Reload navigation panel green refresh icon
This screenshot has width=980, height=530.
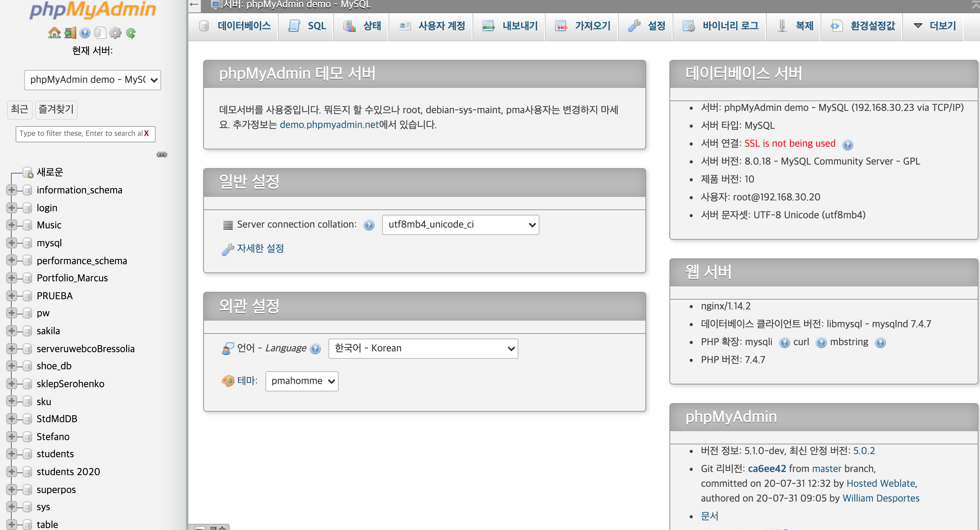click(x=131, y=33)
